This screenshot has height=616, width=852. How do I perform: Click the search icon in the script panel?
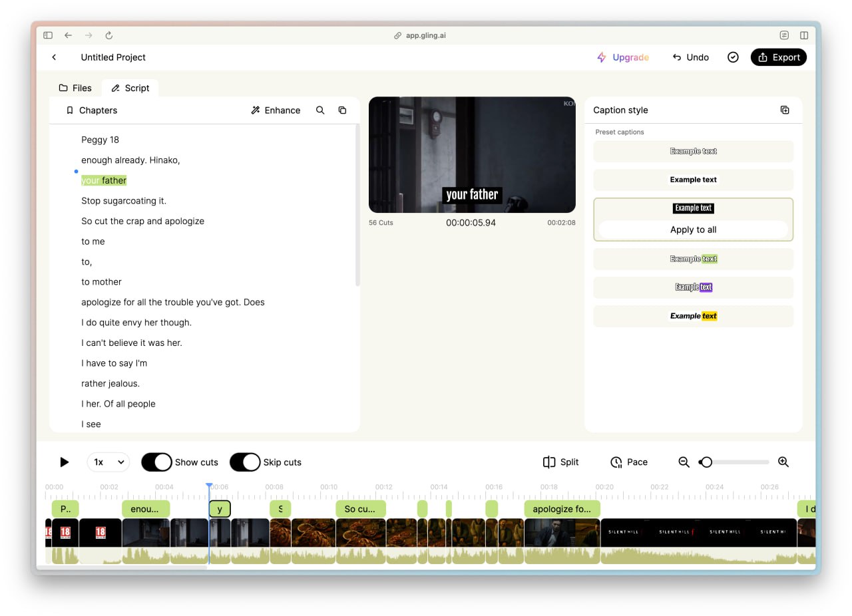click(x=320, y=110)
